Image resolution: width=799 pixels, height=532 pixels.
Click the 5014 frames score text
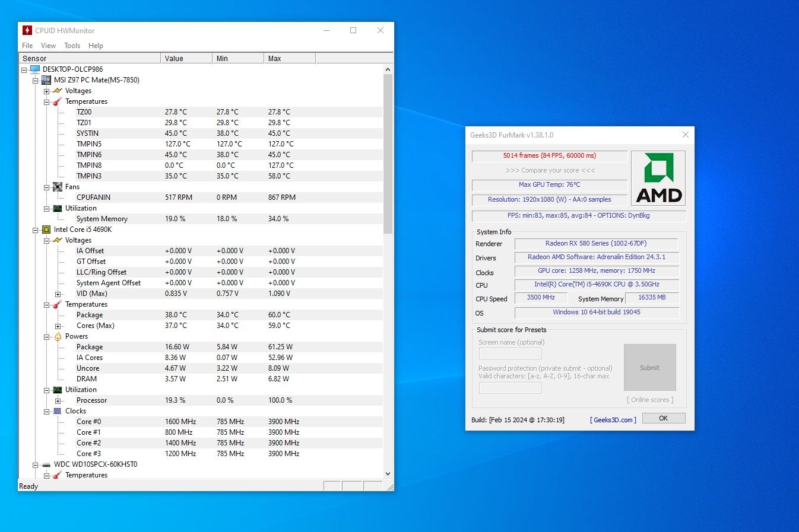coord(550,156)
